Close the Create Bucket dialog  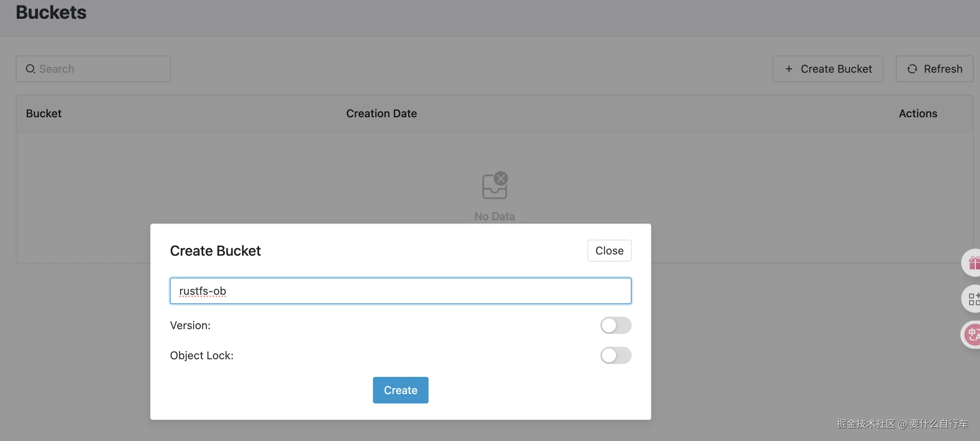coord(609,251)
